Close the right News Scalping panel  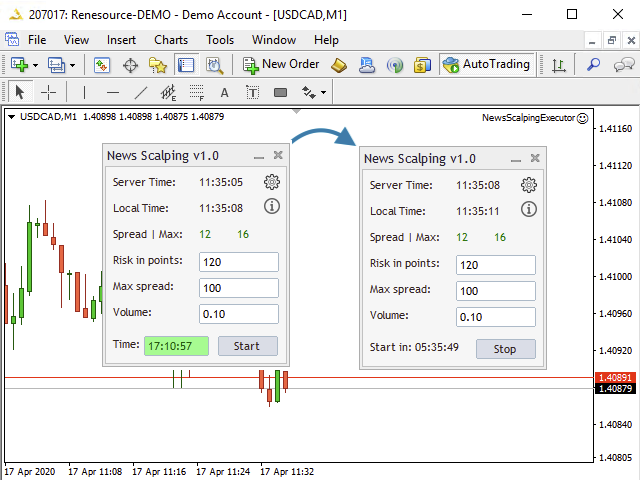[x=535, y=158]
